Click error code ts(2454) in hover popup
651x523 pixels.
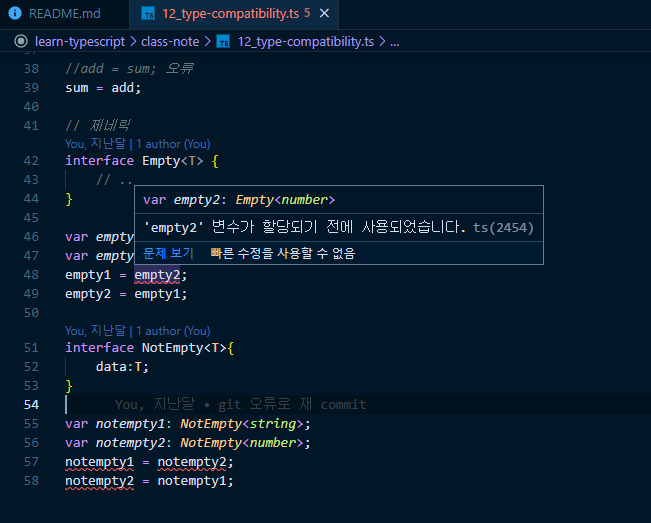pos(503,228)
